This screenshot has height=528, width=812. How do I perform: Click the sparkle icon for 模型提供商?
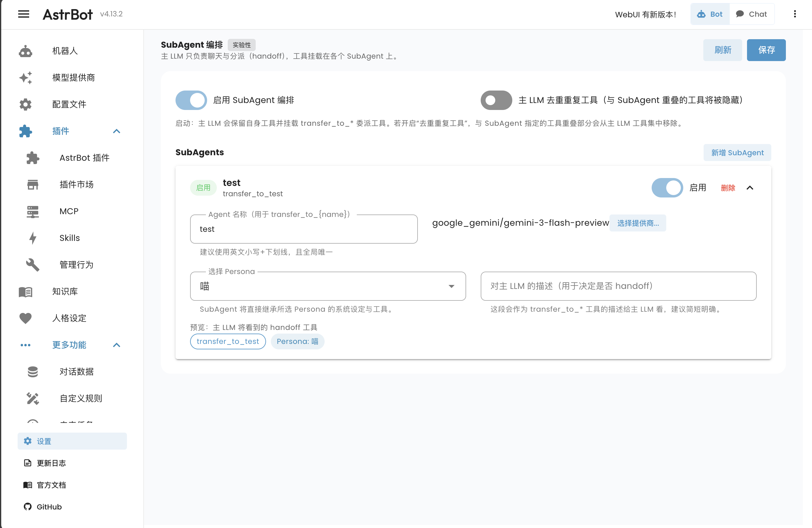click(x=26, y=78)
